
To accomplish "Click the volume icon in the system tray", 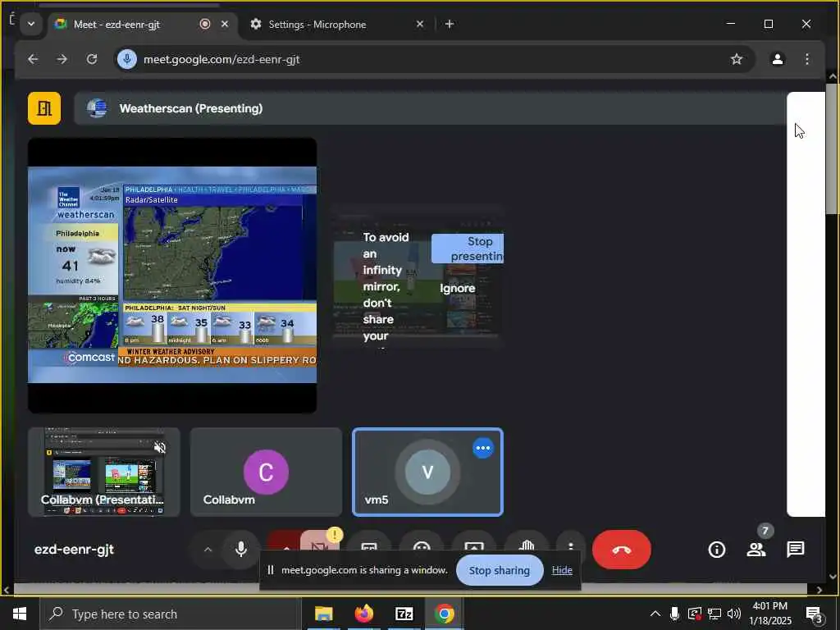I will tap(734, 614).
